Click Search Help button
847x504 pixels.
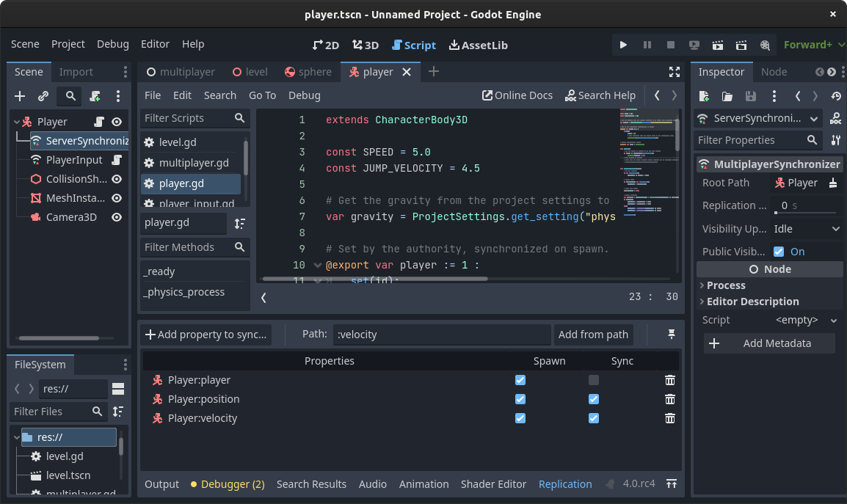pos(600,95)
